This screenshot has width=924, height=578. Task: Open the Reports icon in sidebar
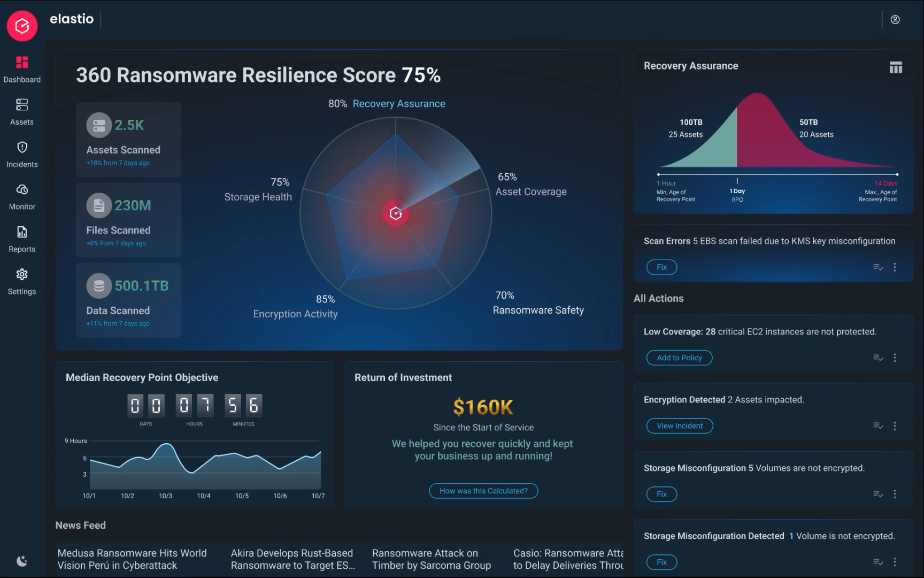pyautogui.click(x=22, y=232)
